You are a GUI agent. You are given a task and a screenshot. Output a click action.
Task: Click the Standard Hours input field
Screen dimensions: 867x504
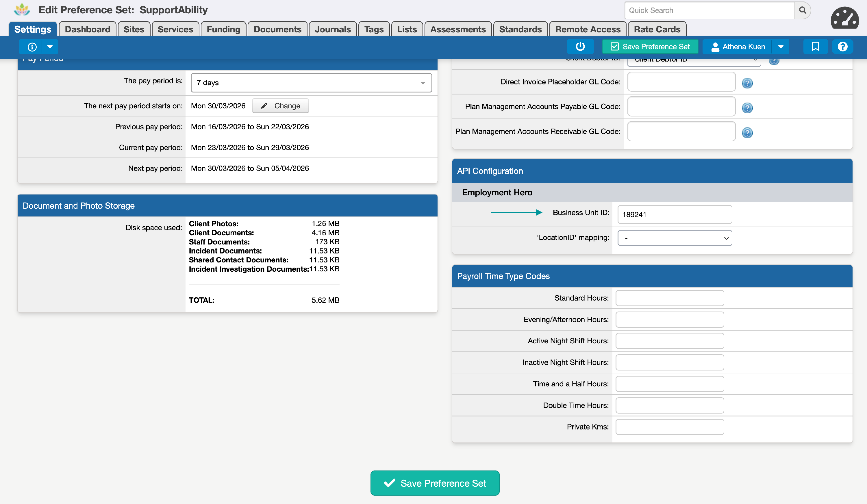click(669, 298)
